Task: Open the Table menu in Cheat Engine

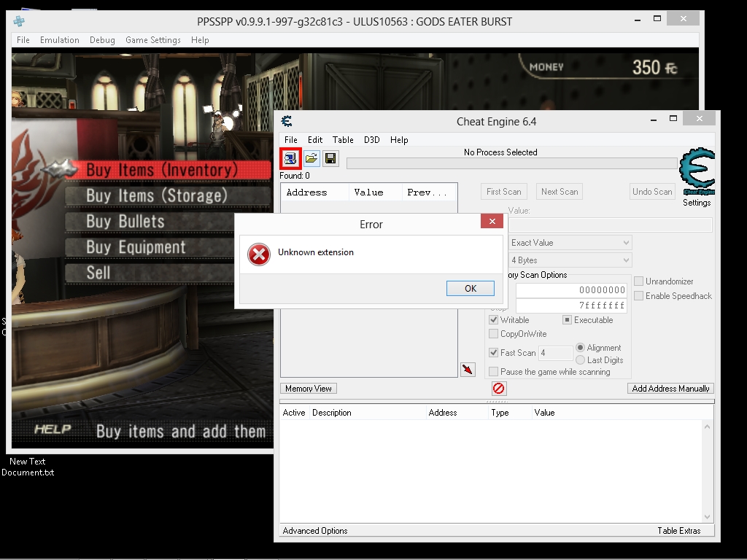Action: (343, 140)
